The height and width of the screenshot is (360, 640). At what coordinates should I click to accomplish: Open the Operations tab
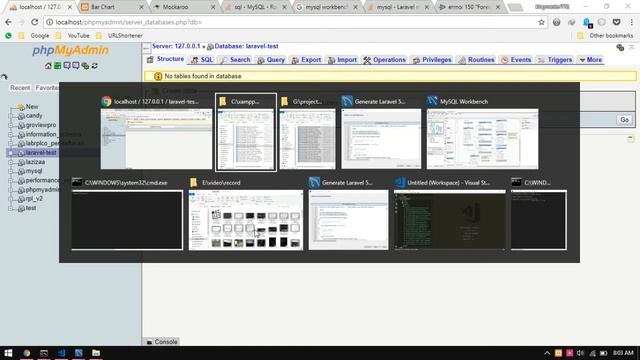click(384, 60)
